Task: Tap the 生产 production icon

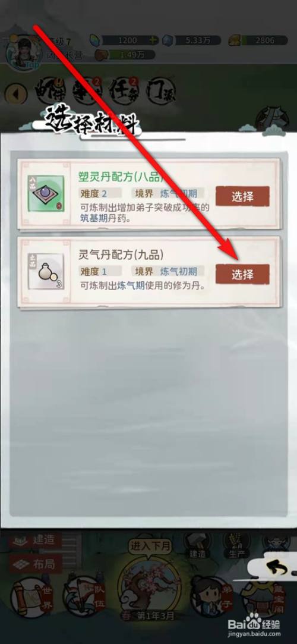Action: (236, 545)
